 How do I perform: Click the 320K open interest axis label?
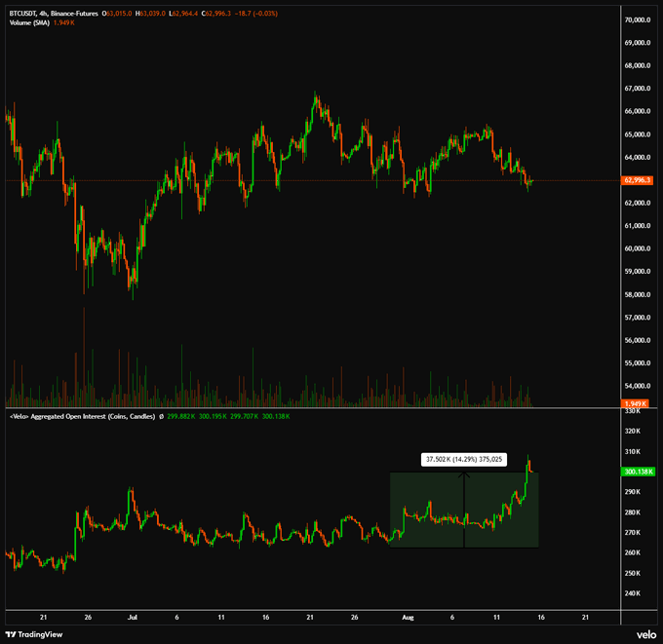[x=633, y=431]
